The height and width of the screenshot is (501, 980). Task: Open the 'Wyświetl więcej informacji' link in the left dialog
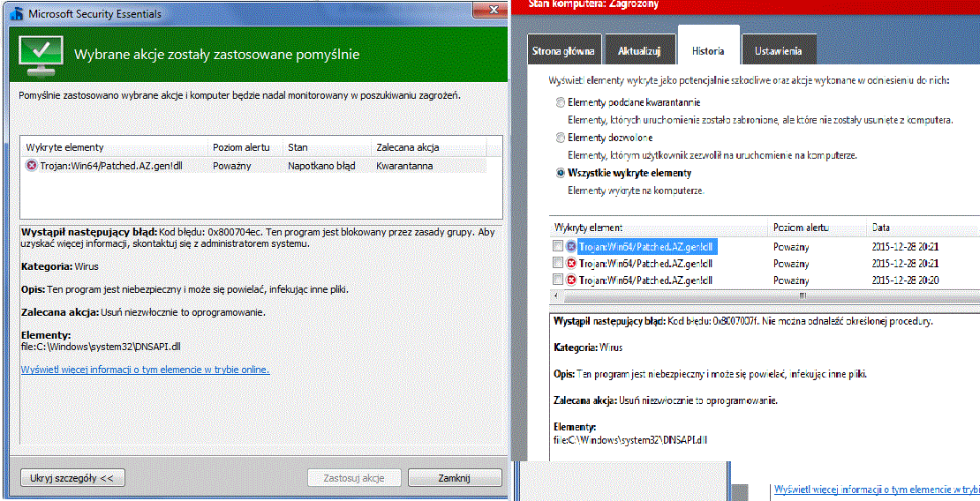[x=145, y=370]
